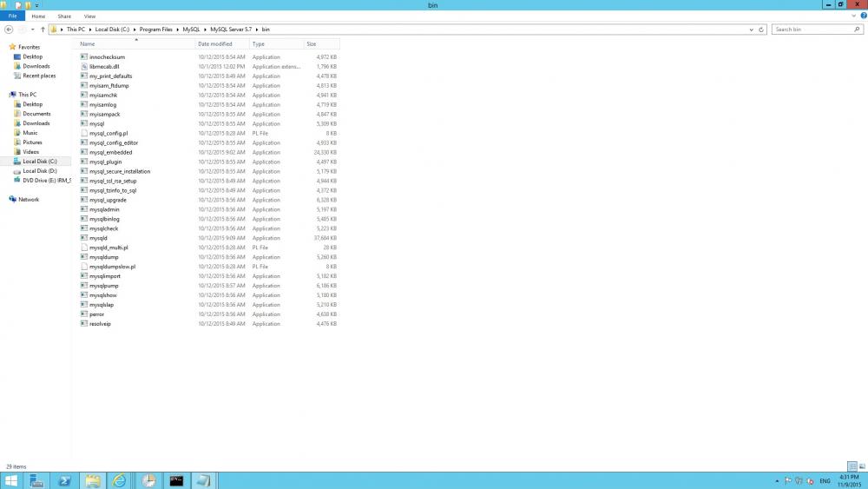Click Program Files in address breadcrumb
This screenshot has width=868, height=489.
coord(155,30)
